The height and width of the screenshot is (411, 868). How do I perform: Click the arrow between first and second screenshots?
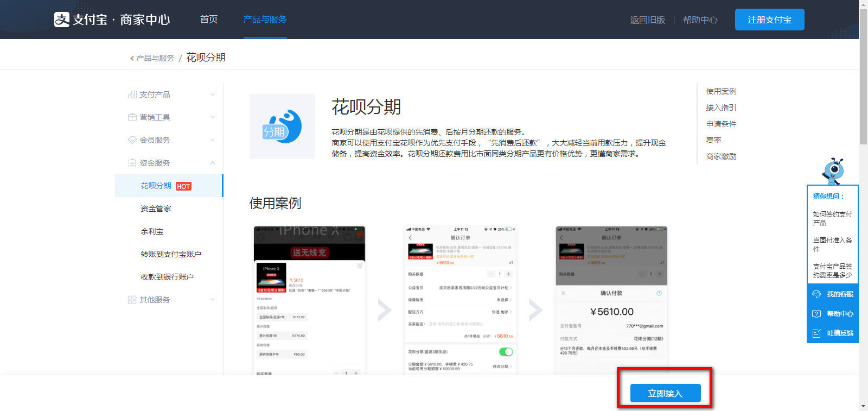click(x=385, y=310)
